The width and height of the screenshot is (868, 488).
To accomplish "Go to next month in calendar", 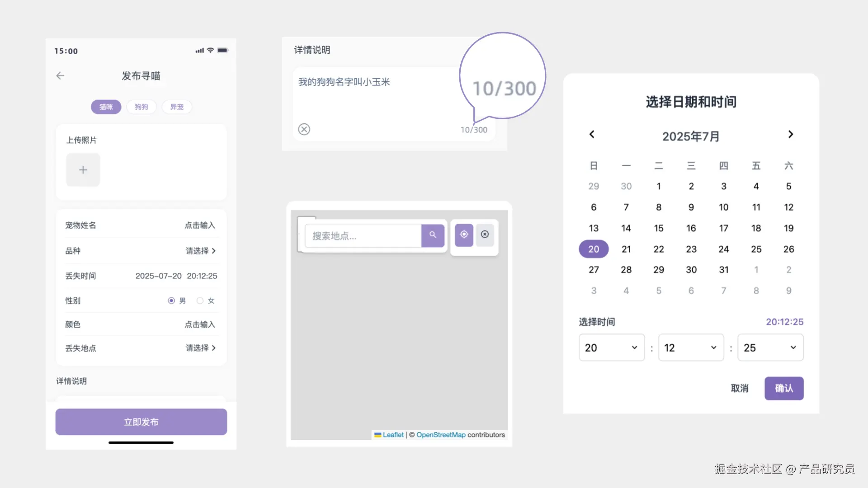I will 791,135.
